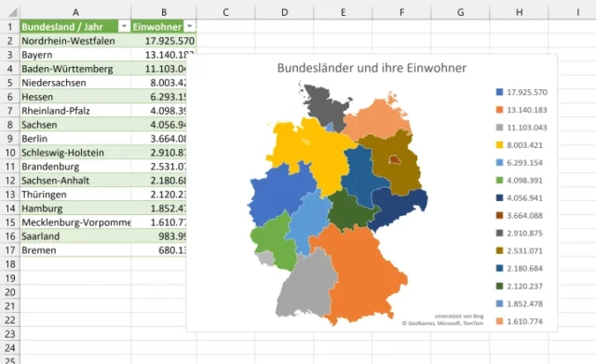Click legend entry 1.610.774
Viewport: 596px width, 364px height.
click(520, 321)
